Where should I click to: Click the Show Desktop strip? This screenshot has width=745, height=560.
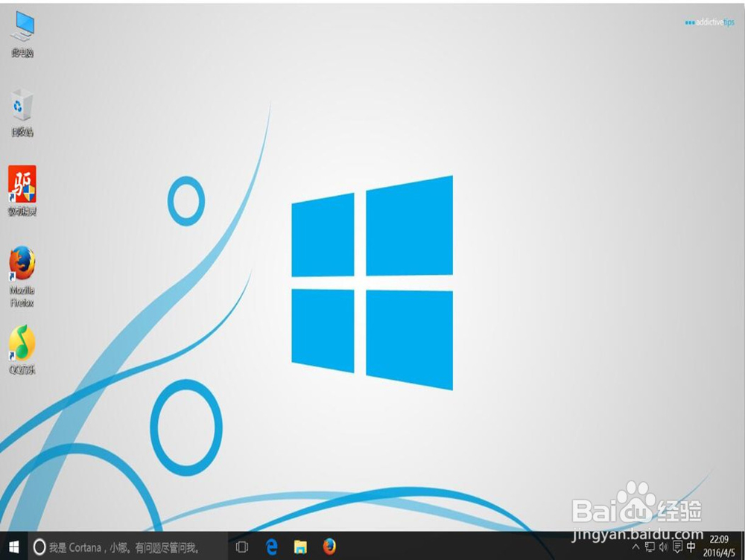[742, 547]
